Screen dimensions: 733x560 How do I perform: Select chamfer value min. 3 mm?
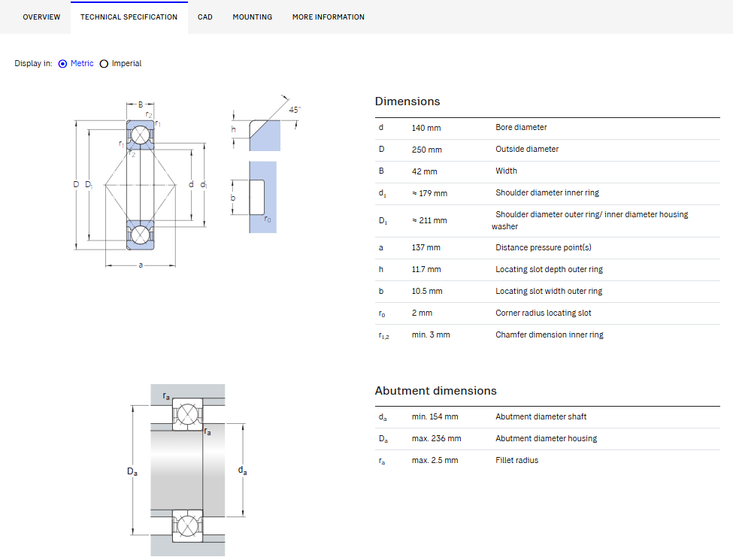[x=431, y=335]
